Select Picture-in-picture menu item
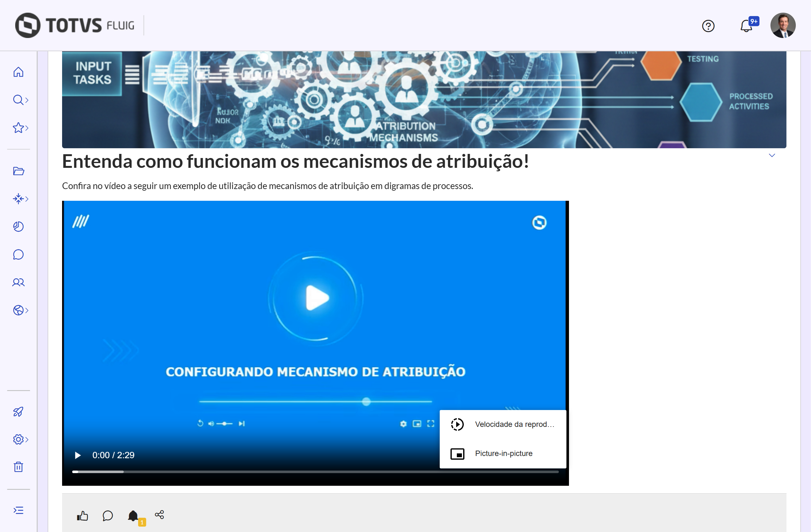811x532 pixels. click(x=503, y=454)
